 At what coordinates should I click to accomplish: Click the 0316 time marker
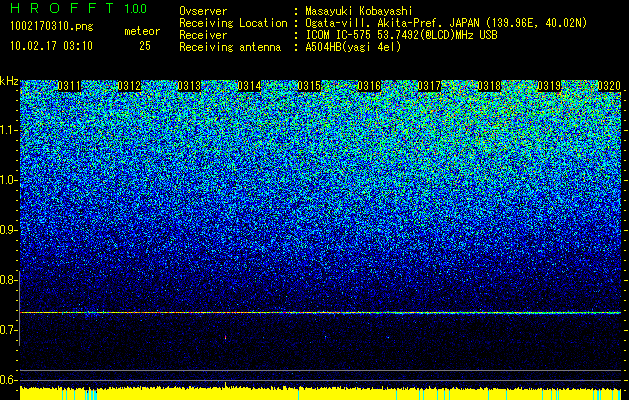[369, 86]
